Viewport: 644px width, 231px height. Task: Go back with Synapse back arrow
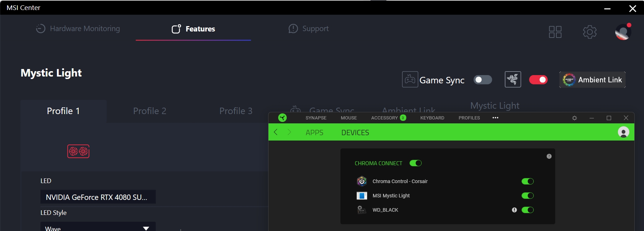[276, 132]
